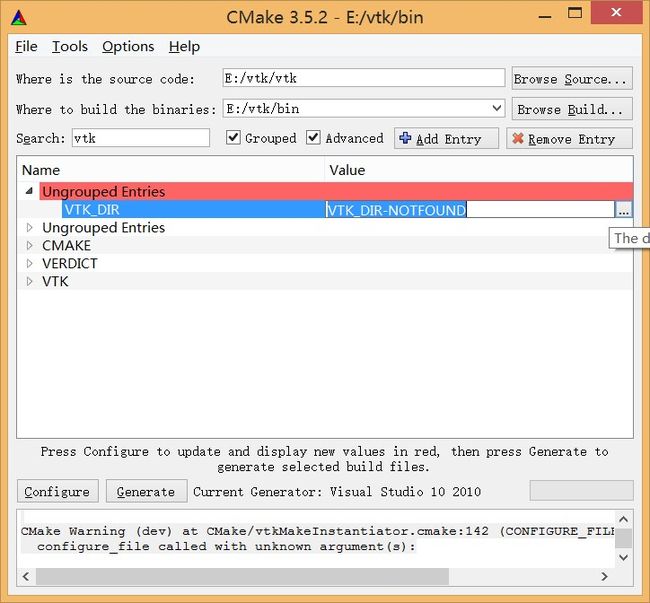The image size is (650, 603).
Task: Open the Options menu
Action: click(128, 46)
